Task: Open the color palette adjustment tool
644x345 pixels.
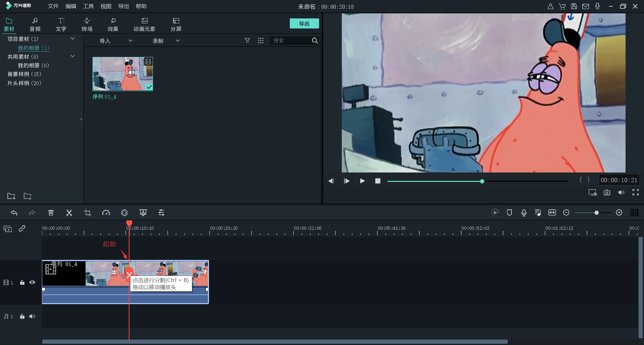Action: tap(124, 213)
